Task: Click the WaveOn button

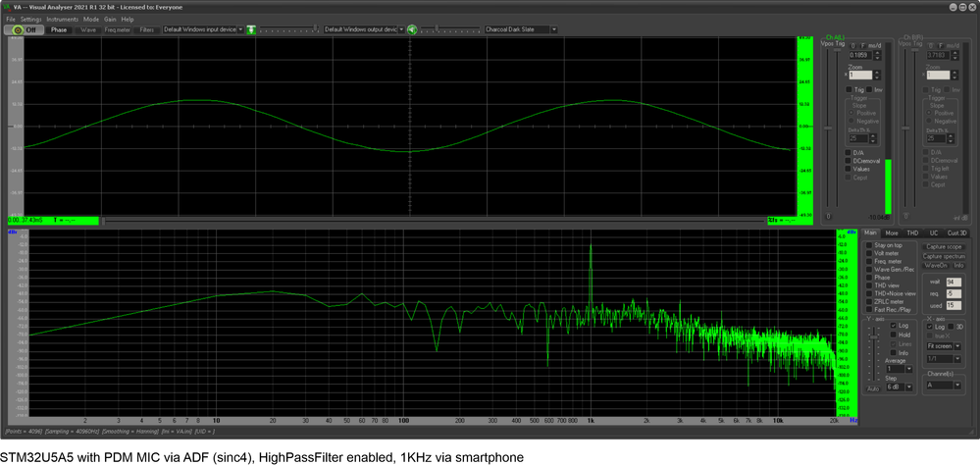Action: tap(936, 266)
